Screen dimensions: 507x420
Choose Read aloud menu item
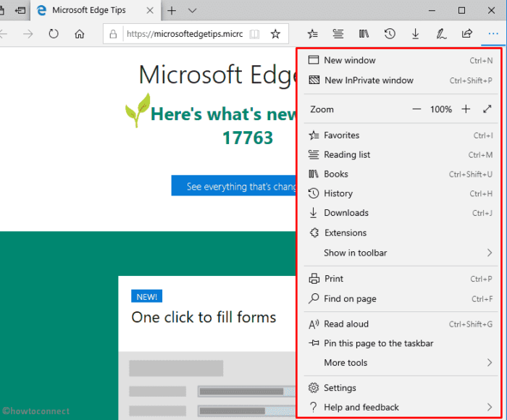[x=401, y=324]
